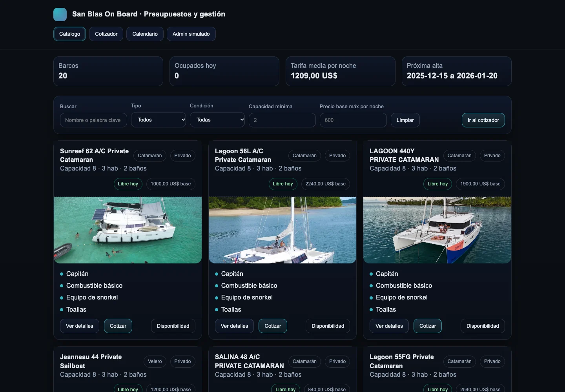The width and height of the screenshot is (565, 392).
Task: Open the Sunreef 62 catamaran photo
Action: pos(128,230)
